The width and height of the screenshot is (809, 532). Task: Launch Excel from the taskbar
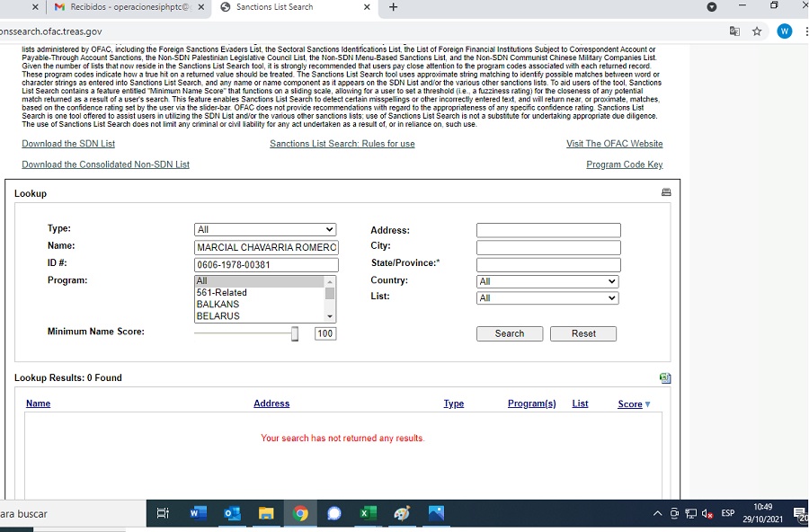click(x=368, y=514)
